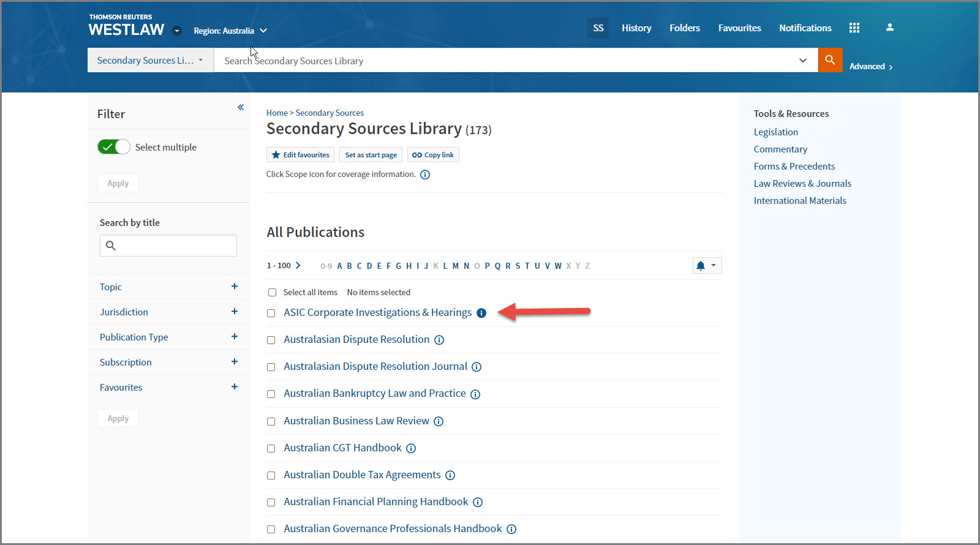Click Set as start page button
980x545 pixels.
pos(371,155)
